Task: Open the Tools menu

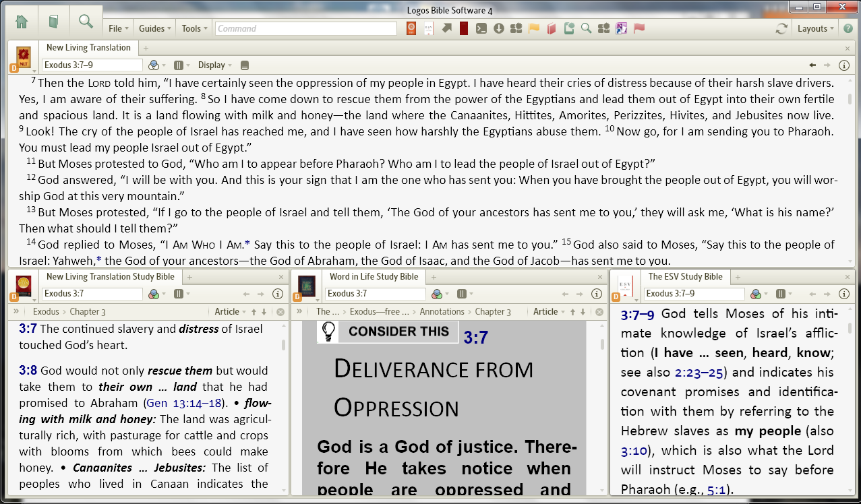Action: [x=195, y=28]
